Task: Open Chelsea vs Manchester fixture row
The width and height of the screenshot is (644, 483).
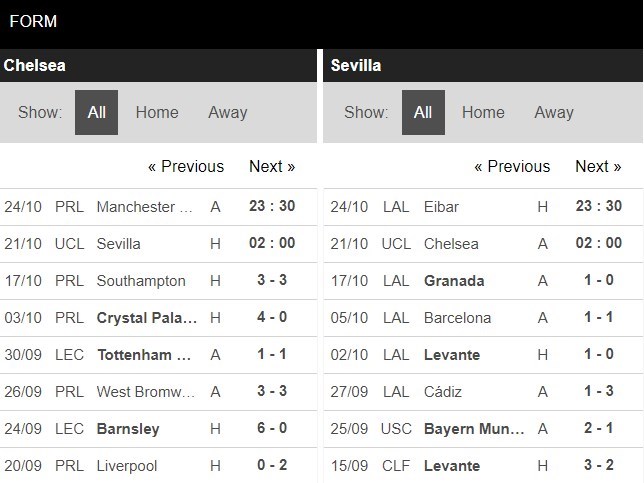Action: point(159,207)
